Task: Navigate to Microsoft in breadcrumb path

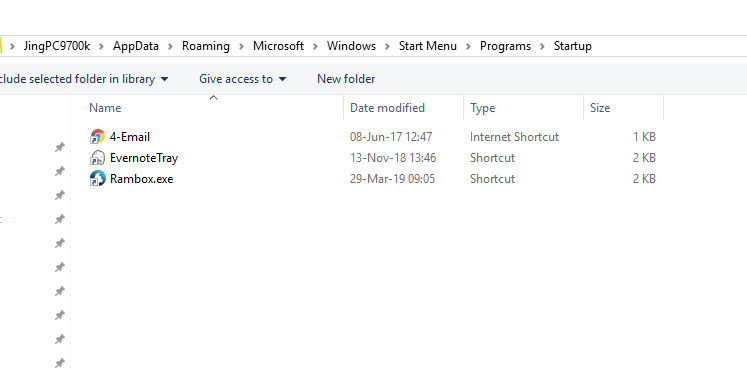Action: (278, 46)
